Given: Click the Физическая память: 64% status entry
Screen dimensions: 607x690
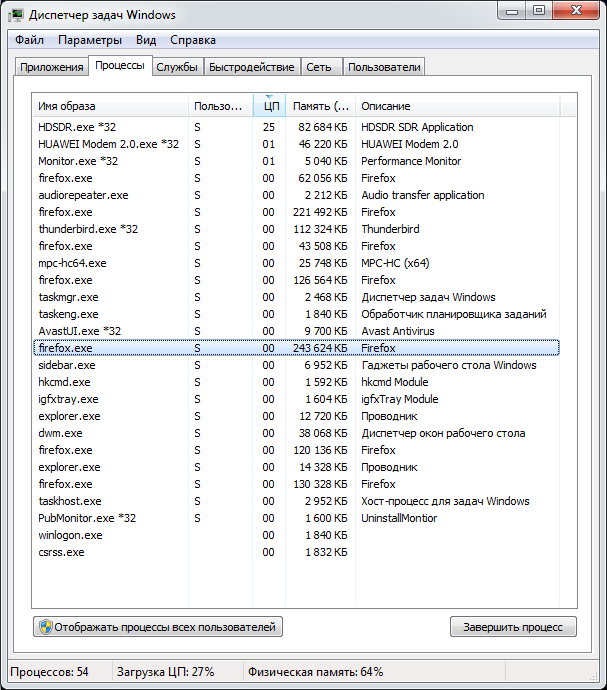Looking at the screenshot, I should pyautogui.click(x=316, y=672).
